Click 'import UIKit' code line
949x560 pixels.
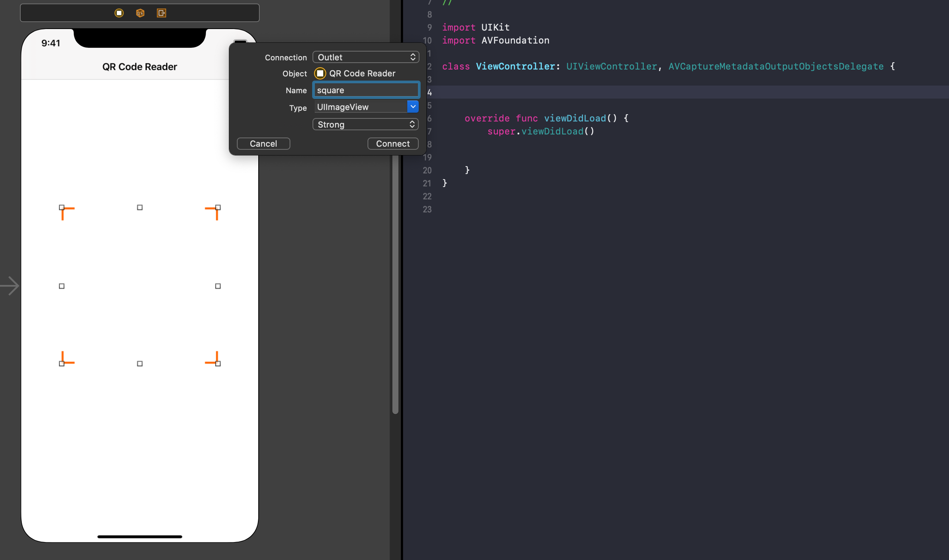476,28
